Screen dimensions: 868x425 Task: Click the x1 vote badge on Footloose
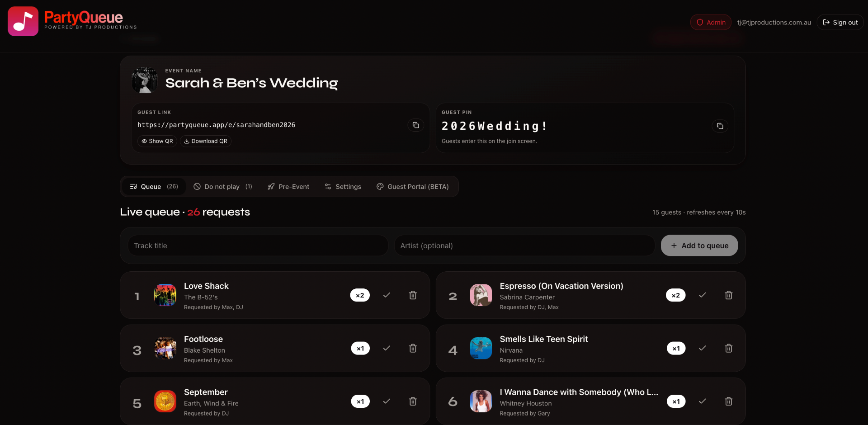click(x=360, y=348)
